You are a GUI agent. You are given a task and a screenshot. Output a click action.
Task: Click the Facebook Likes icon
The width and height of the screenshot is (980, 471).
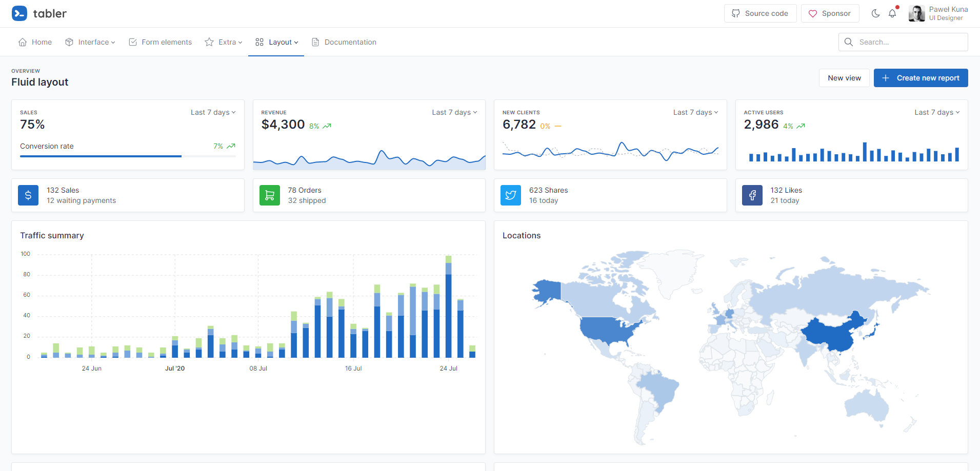point(752,195)
